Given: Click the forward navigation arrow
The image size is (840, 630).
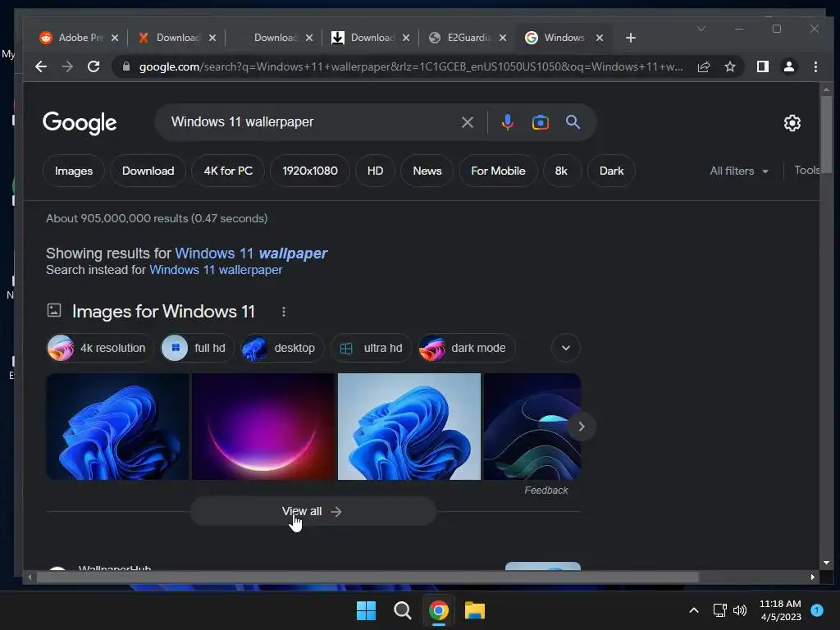Looking at the screenshot, I should coord(67,66).
